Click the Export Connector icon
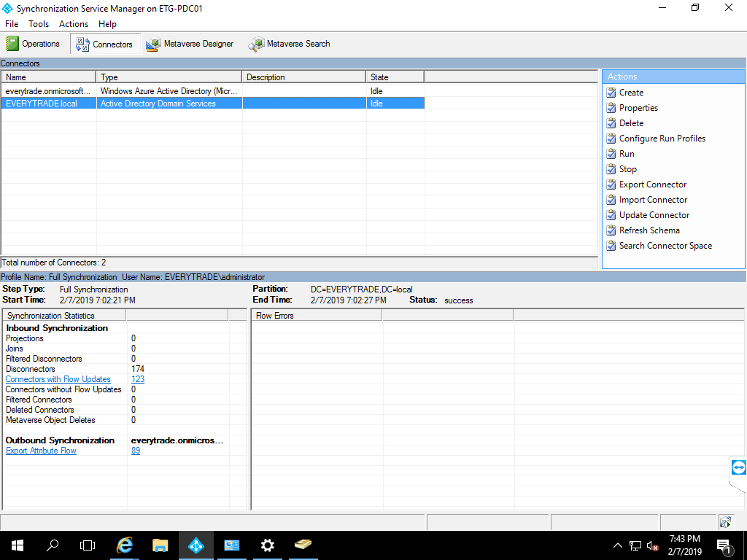 pos(611,184)
